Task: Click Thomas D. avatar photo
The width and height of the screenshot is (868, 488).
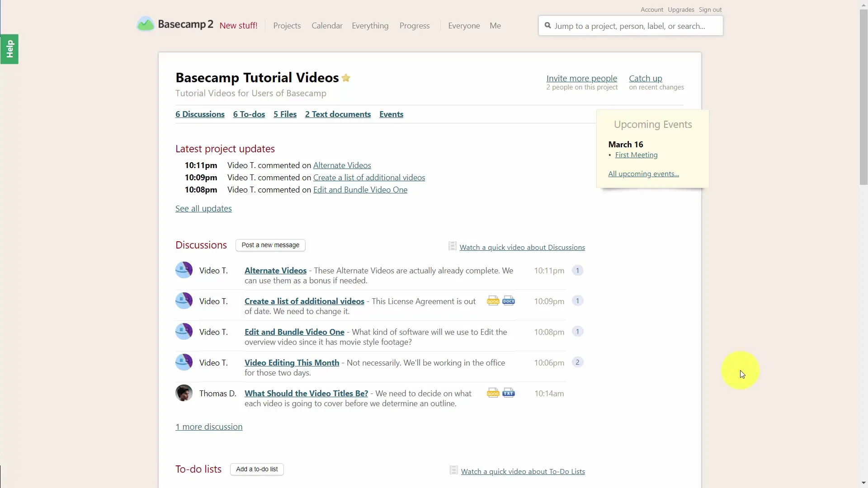Action: (184, 393)
